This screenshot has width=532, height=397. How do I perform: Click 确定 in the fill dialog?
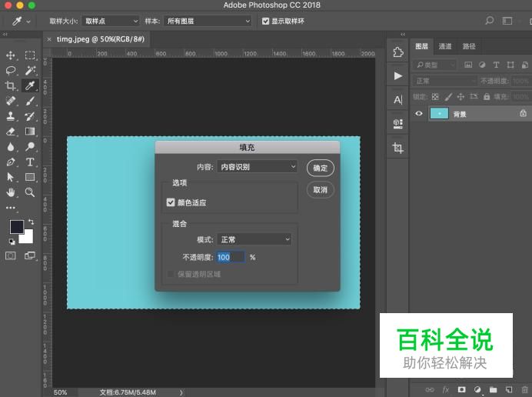pyautogui.click(x=321, y=168)
